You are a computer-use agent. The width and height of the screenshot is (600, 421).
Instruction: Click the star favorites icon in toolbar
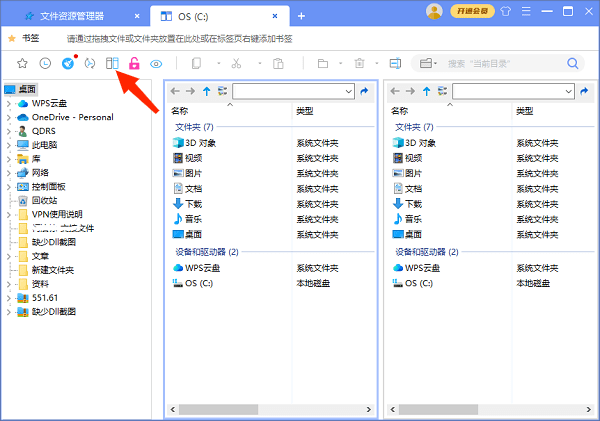pyautogui.click(x=22, y=63)
